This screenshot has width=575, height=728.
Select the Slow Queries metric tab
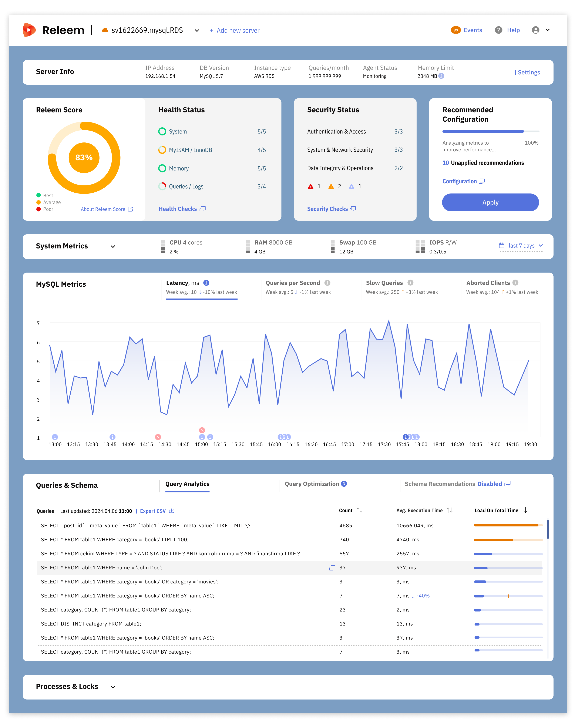tap(384, 283)
